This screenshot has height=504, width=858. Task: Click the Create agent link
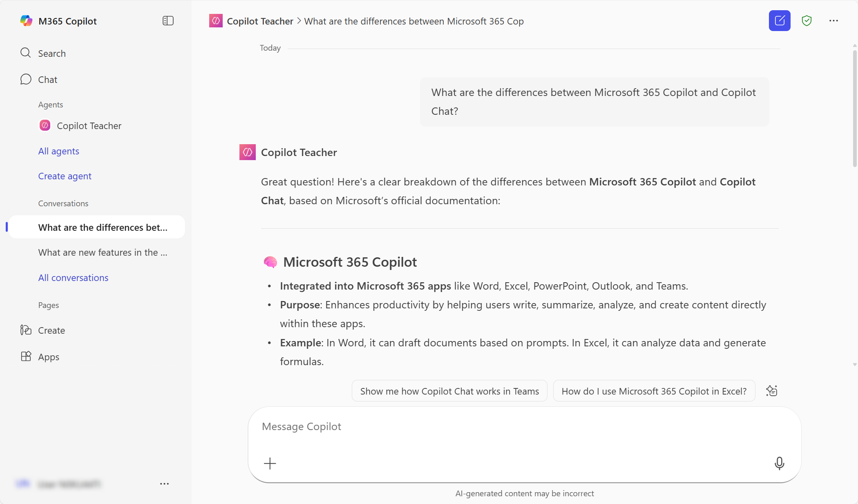pyautogui.click(x=65, y=176)
